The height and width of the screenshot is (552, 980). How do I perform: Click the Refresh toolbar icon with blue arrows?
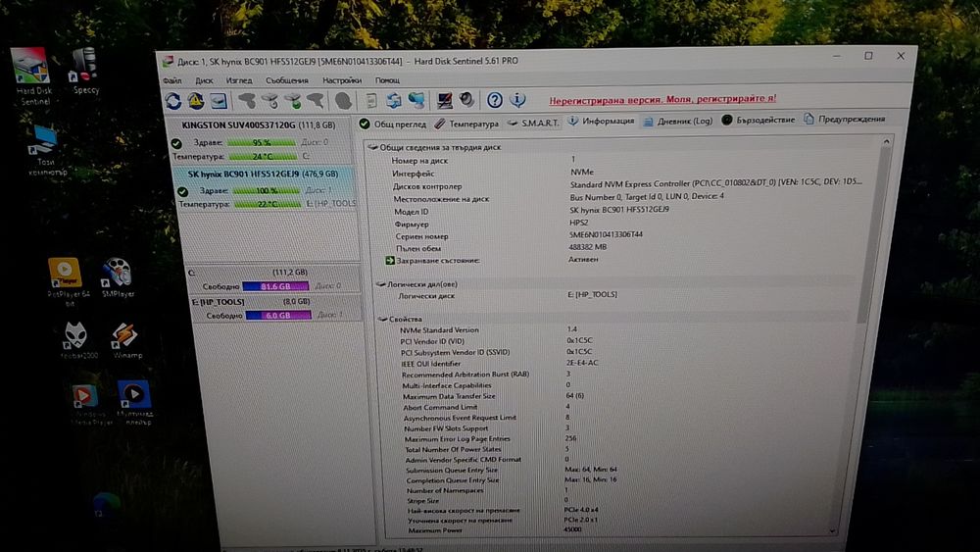coord(173,101)
